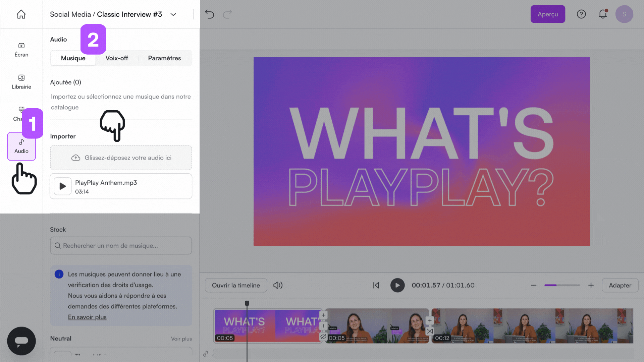Click the timeline zoom slider

coord(562,285)
